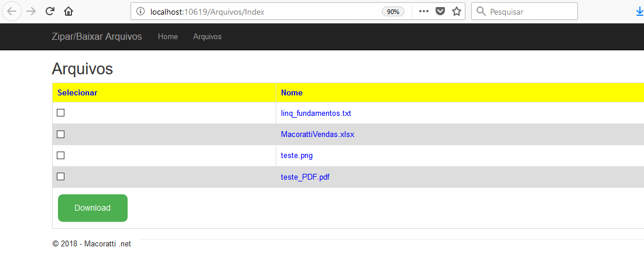The image size is (644, 254).
Task: Open the Arquivos navbar item
Action: 207,36
